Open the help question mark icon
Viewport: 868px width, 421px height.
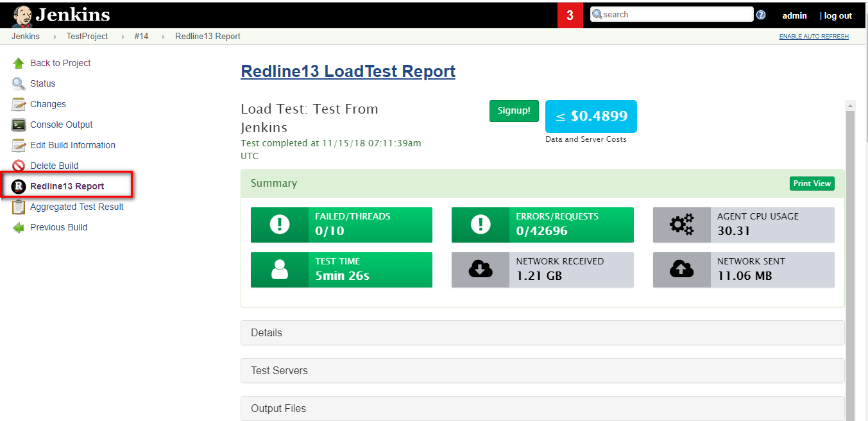click(760, 13)
